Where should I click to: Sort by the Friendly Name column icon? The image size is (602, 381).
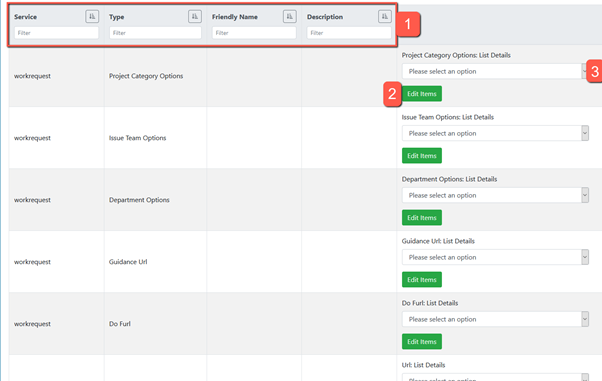pyautogui.click(x=290, y=17)
